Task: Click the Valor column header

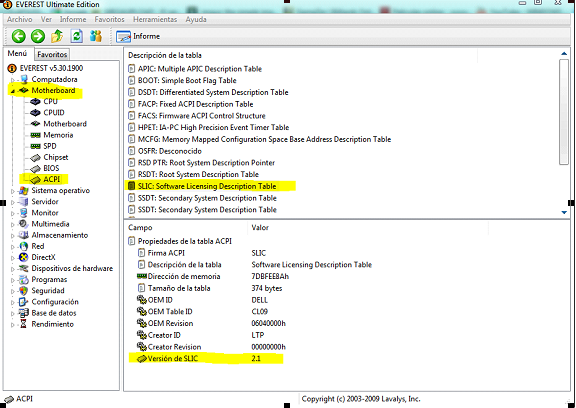Action: 260,228
